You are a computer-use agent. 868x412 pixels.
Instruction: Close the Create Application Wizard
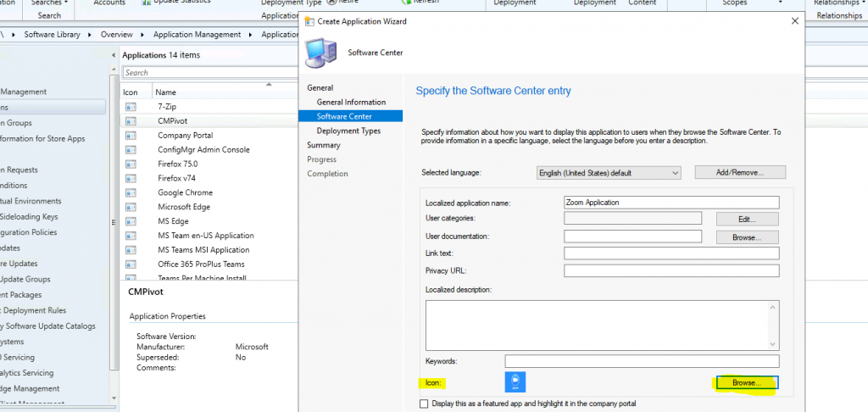795,21
